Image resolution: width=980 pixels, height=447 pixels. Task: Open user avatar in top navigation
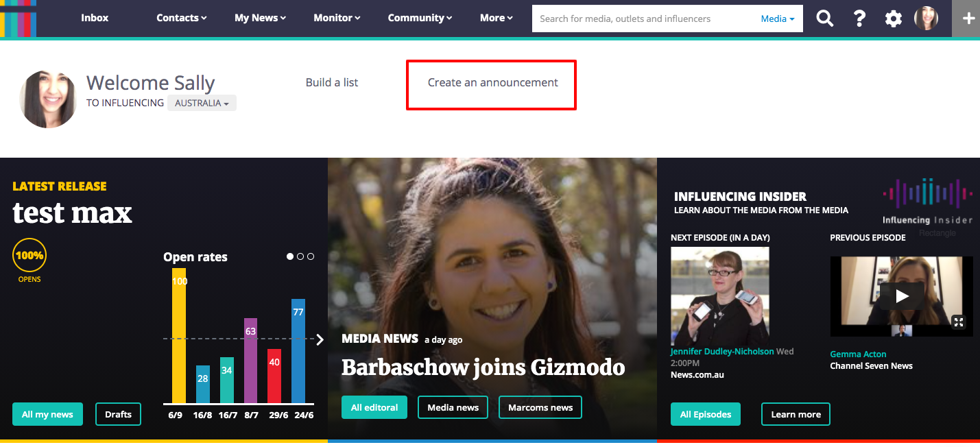pyautogui.click(x=926, y=19)
